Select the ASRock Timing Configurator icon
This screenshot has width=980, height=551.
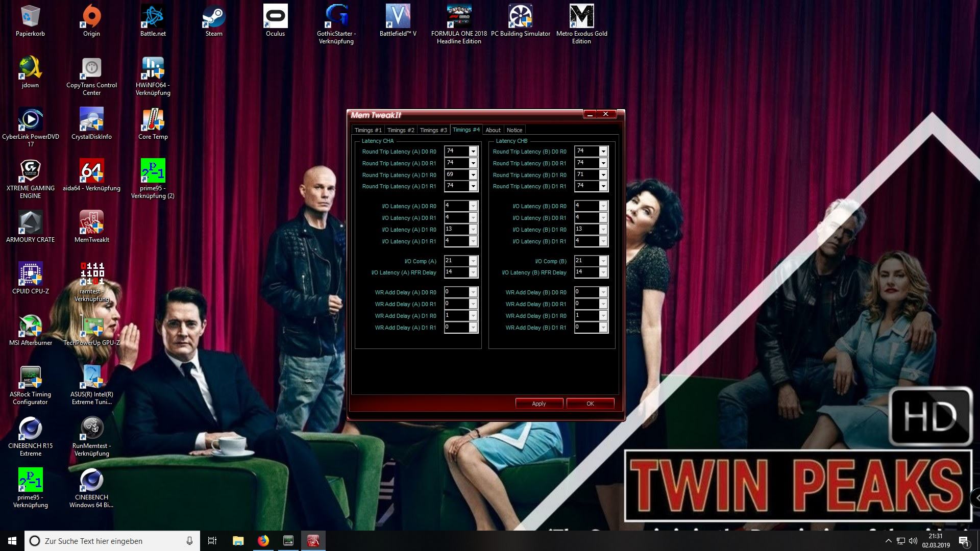30,385
